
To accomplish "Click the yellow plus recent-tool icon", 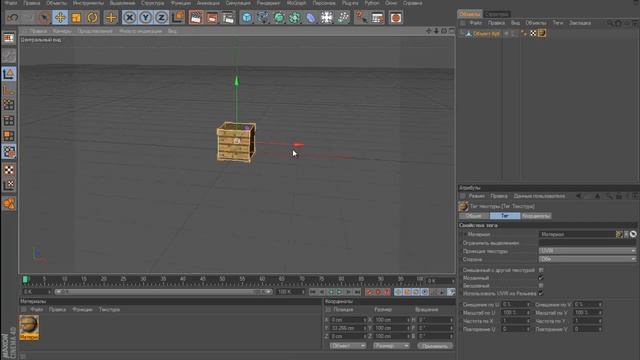I will point(111,18).
